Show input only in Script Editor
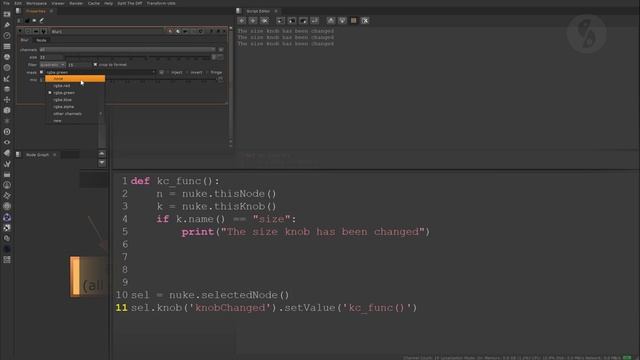Screen dimensions: 640x360 pos(331,20)
